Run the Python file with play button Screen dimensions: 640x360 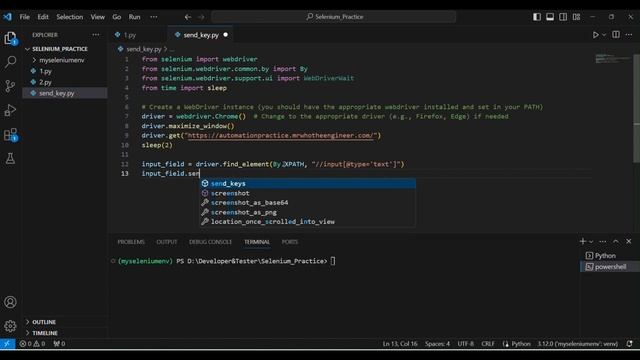point(596,35)
